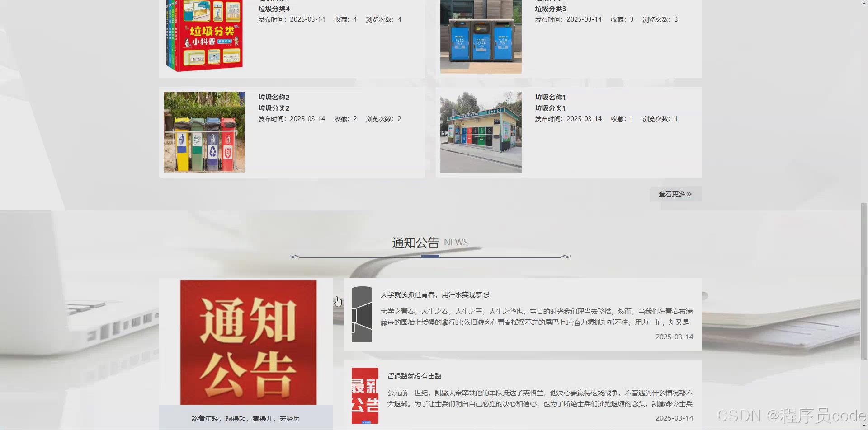This screenshot has height=430, width=868.
Task: Open the notice '大学就该抓住青春，用汗水实现梦想'
Action: (x=435, y=294)
